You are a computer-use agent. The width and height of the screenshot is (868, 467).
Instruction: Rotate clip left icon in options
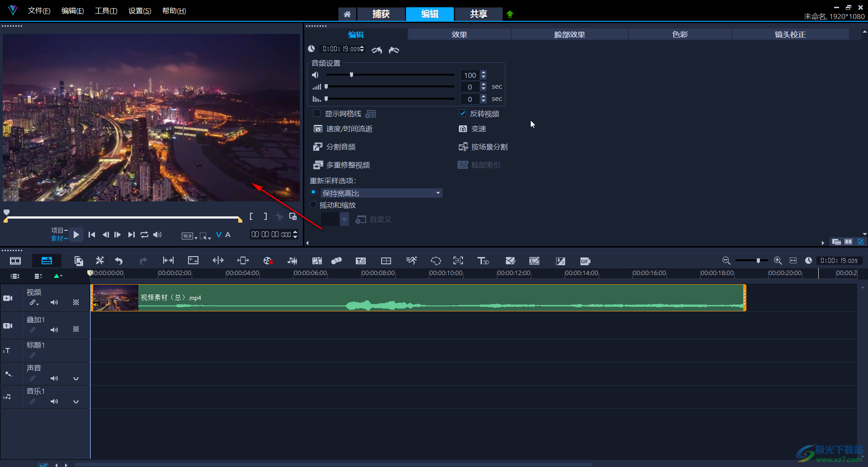tap(377, 50)
